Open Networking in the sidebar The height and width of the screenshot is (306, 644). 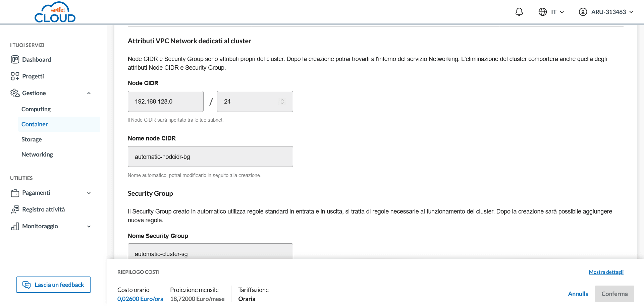click(x=37, y=155)
